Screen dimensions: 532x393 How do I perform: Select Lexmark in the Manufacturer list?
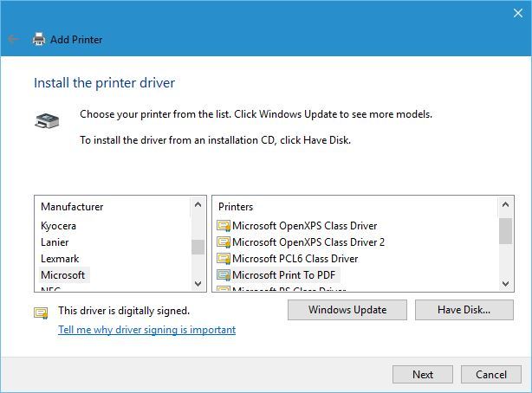(60, 259)
